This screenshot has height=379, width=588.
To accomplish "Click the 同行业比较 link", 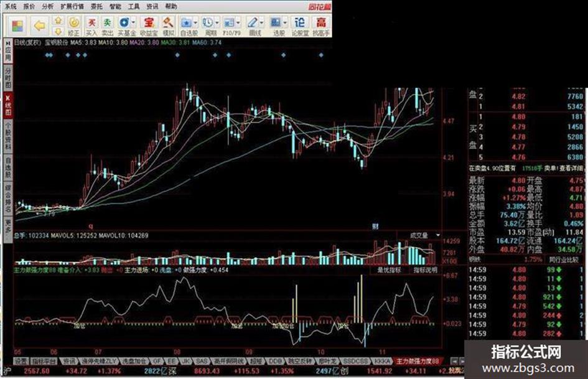I will pyautogui.click(x=564, y=260).
